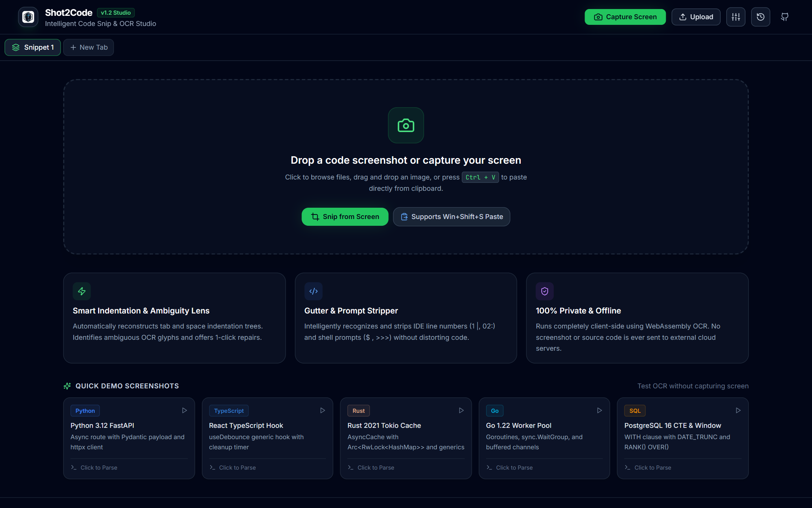812x508 pixels.
Task: Click the Go 1.22 Worker Pool title
Action: pyautogui.click(x=519, y=426)
